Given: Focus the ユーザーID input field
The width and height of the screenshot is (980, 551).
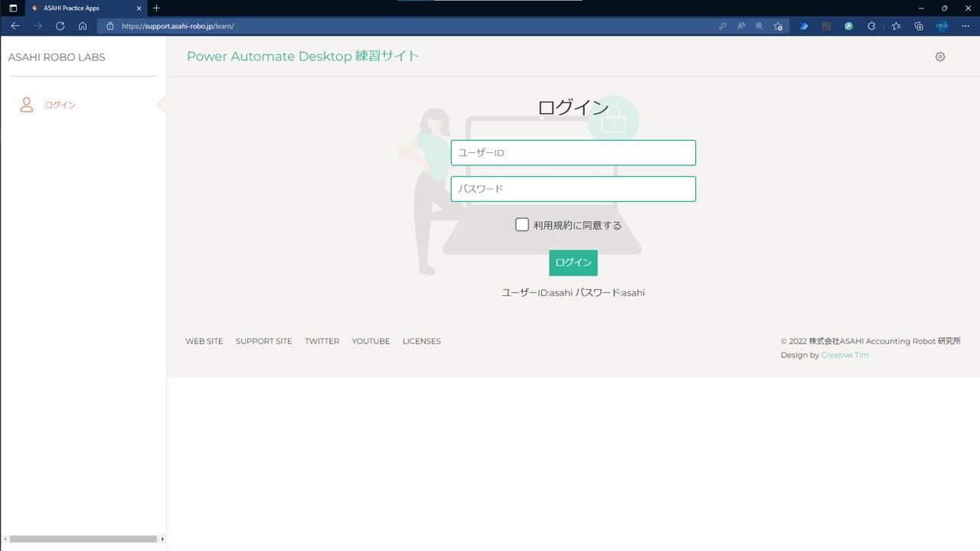Looking at the screenshot, I should point(573,153).
